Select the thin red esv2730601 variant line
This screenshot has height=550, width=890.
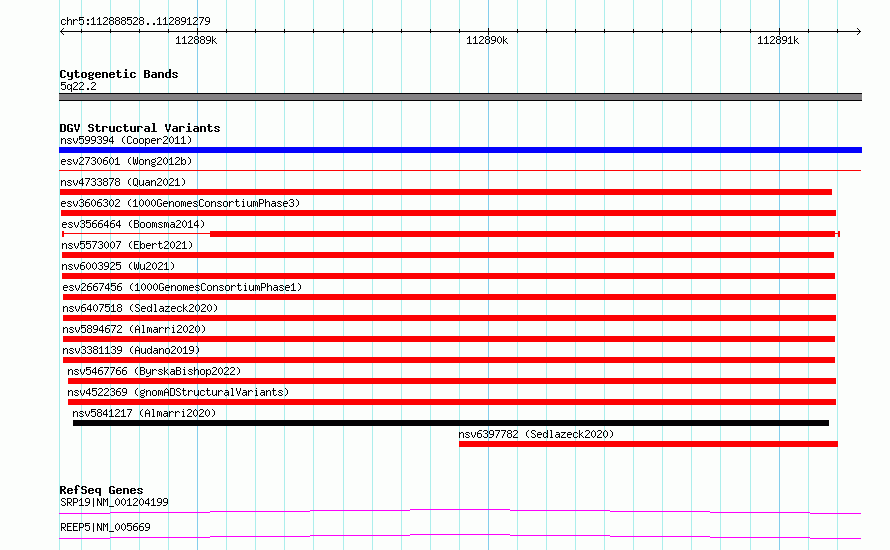[460, 170]
